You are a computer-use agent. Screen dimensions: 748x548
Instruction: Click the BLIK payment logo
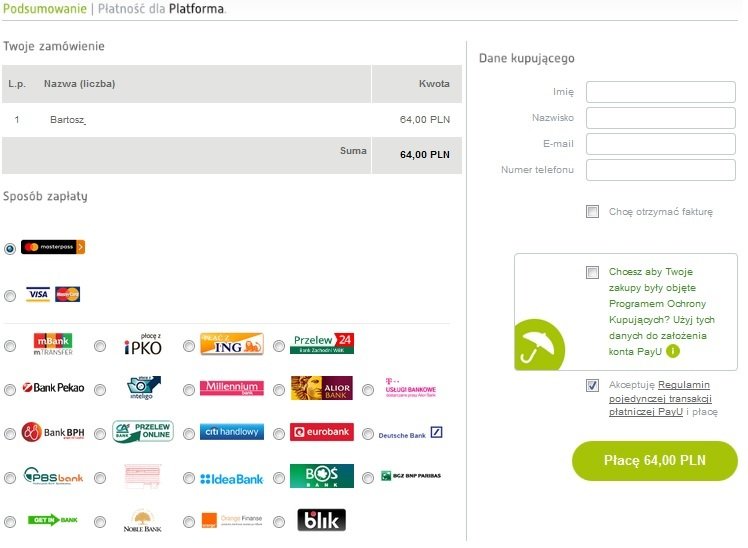coord(321,520)
